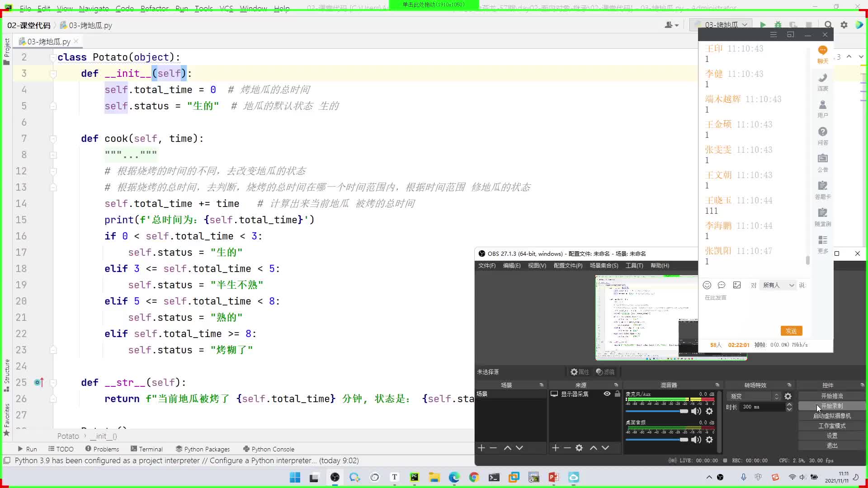Open the quick phrases speech-bubble icon
The image size is (868, 488).
[x=722, y=285]
